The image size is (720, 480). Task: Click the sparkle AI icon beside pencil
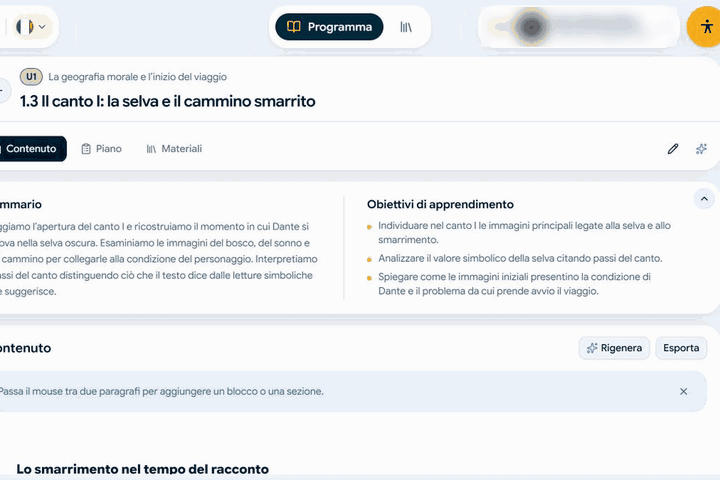(x=701, y=149)
